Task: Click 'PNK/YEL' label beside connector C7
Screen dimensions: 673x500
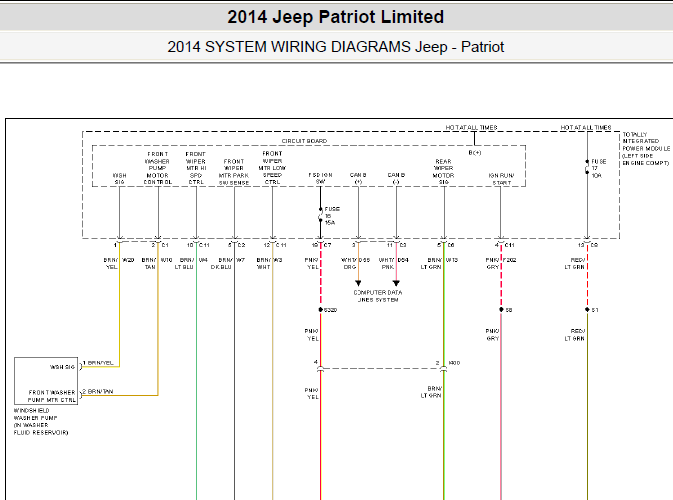Action: (x=312, y=263)
